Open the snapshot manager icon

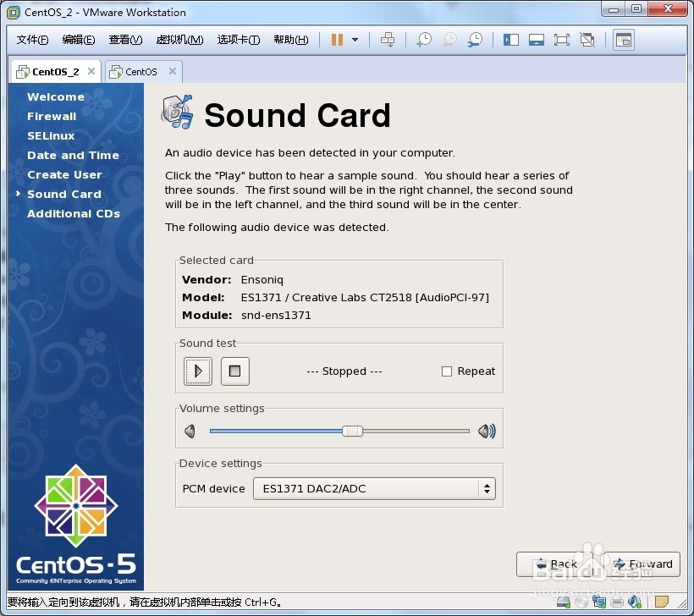point(475,40)
